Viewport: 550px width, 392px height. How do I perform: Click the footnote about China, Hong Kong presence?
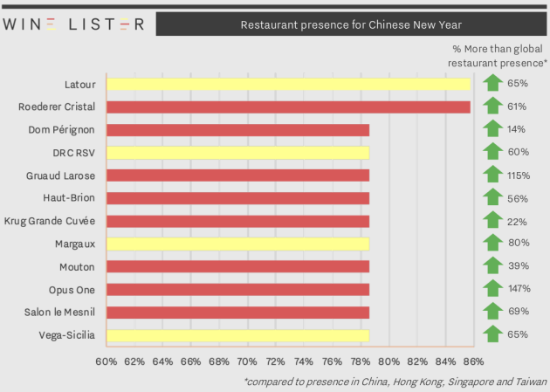tap(395, 382)
